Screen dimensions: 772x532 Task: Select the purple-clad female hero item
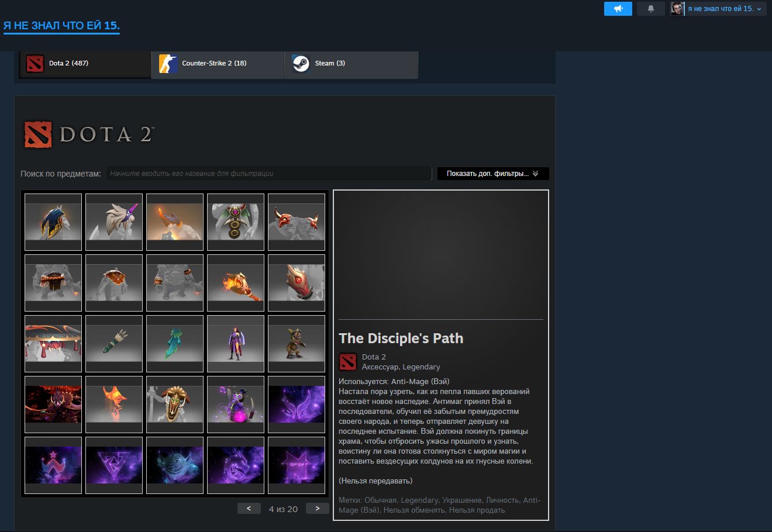pyautogui.click(x=236, y=344)
